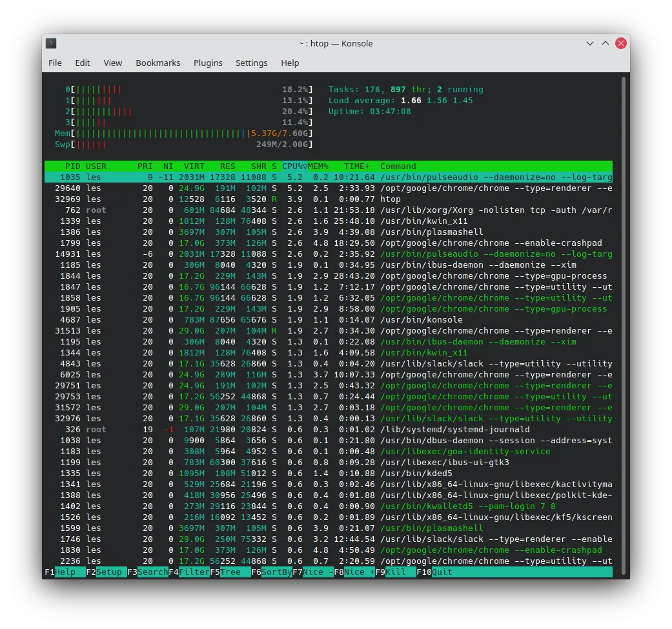Maximize window with the up chevron
672x629 pixels.
605,43
